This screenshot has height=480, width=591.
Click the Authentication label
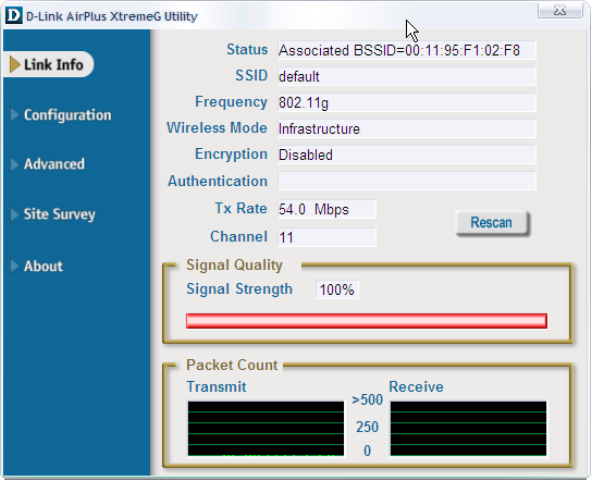(217, 181)
